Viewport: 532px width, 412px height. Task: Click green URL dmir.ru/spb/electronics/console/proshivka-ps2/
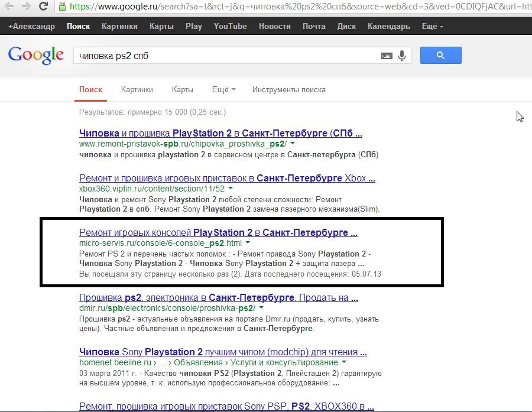(167, 308)
